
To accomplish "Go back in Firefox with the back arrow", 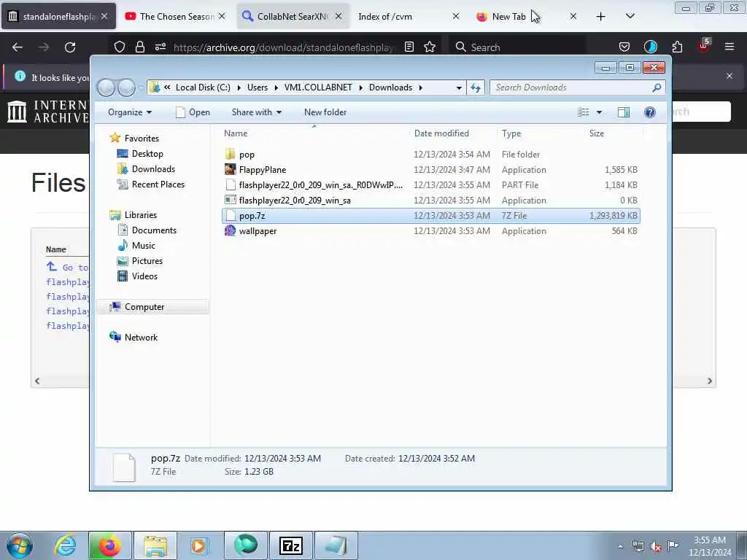I will 18,47.
